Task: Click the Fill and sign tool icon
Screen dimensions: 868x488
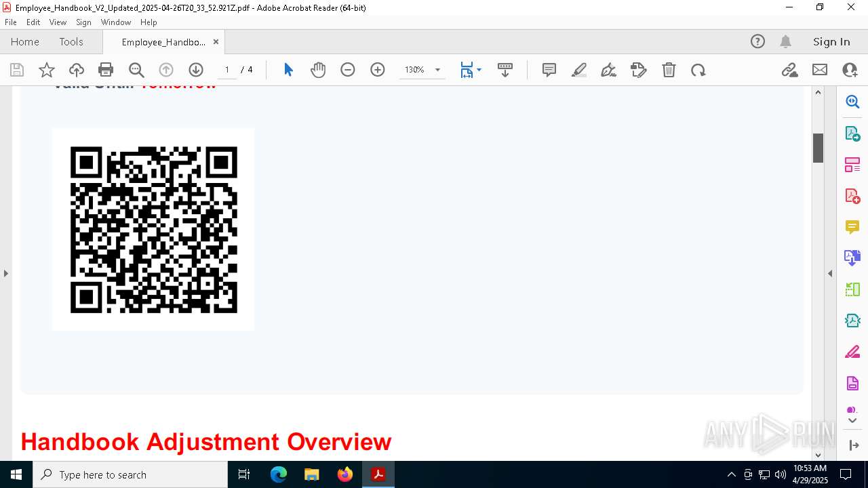Action: tap(639, 70)
